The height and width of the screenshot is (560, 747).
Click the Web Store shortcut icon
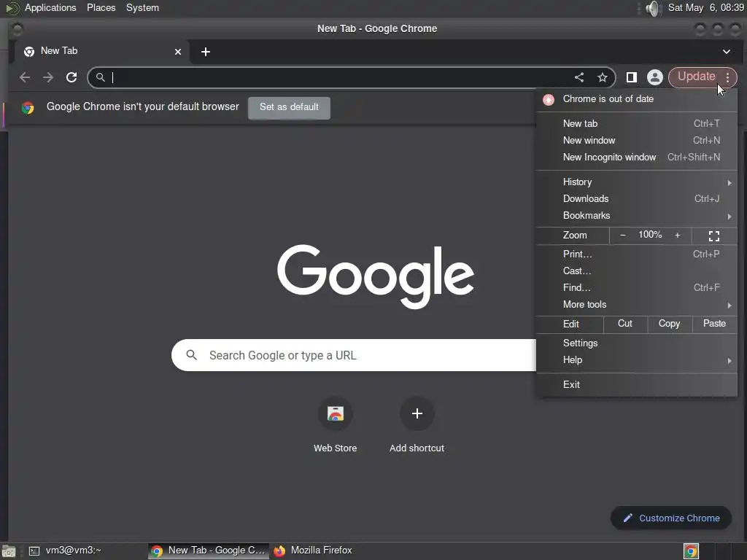(x=336, y=413)
